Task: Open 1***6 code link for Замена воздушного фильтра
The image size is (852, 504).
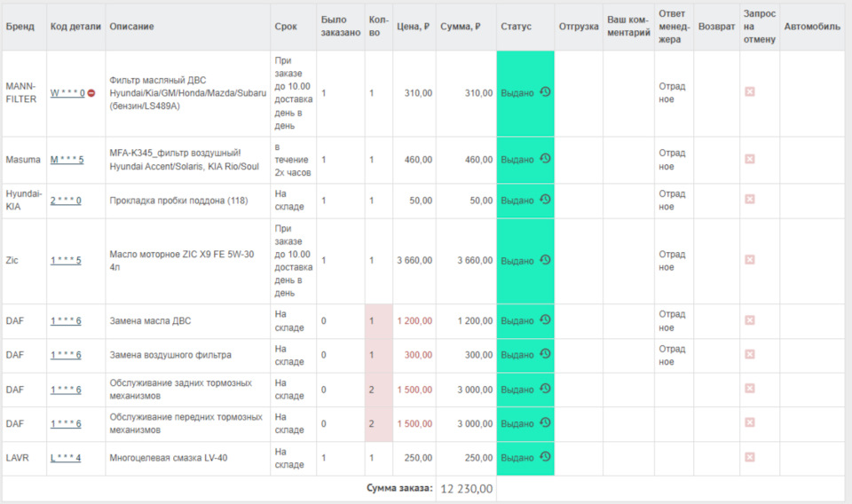Action: tap(66, 355)
